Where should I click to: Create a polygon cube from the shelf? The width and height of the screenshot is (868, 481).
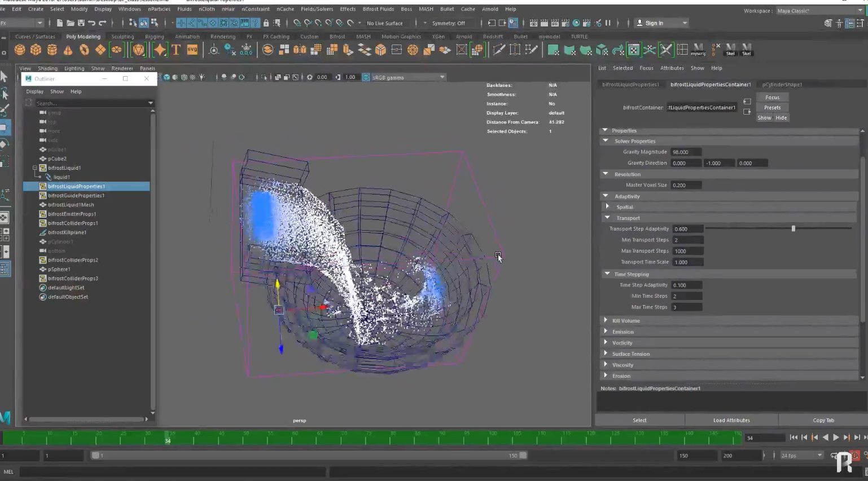point(36,50)
